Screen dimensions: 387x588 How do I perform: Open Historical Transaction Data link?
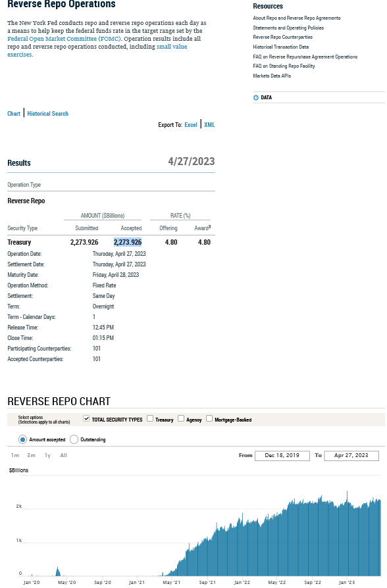281,47
